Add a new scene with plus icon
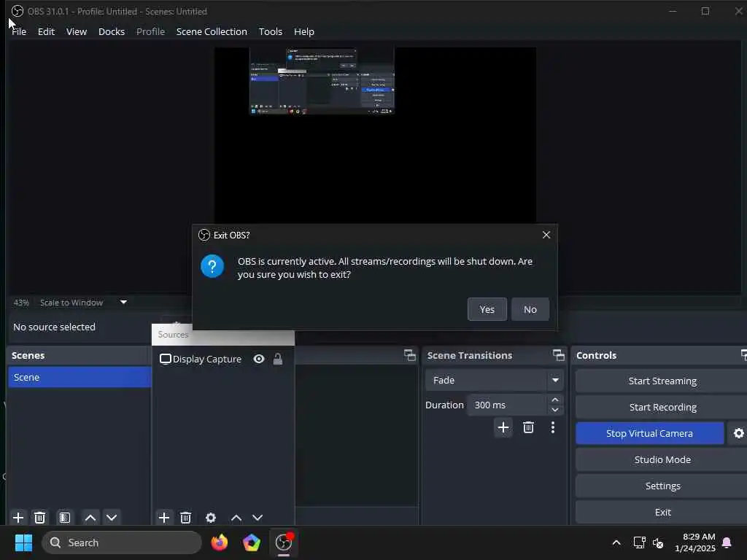The width and height of the screenshot is (747, 560). [x=18, y=518]
